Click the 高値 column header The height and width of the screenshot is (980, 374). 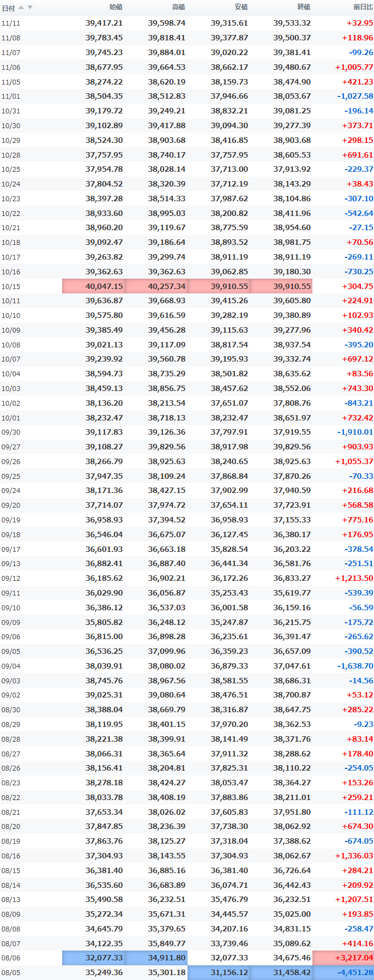[x=178, y=7]
